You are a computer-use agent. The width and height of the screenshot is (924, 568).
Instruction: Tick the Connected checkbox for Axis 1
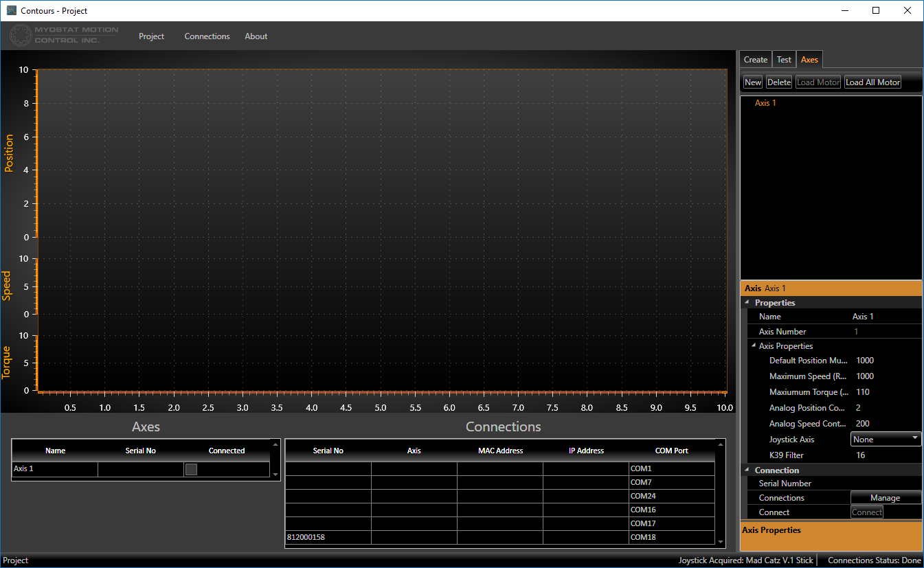191,469
